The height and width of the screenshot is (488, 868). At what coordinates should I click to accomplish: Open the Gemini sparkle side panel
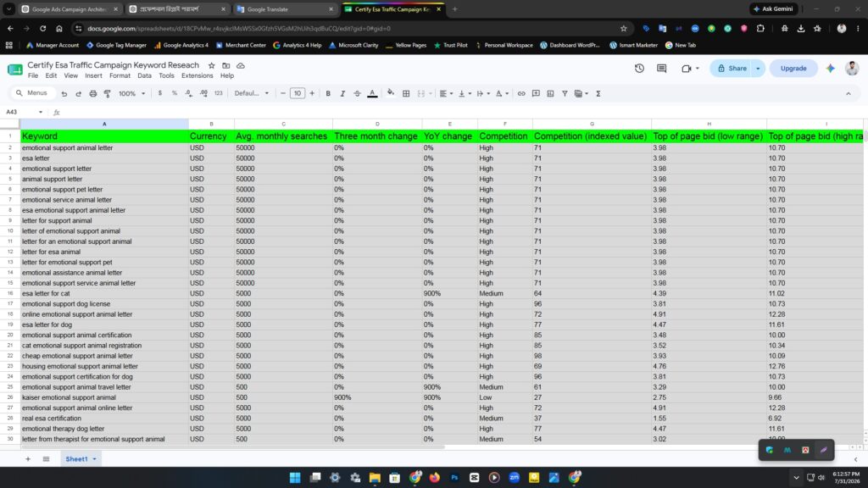[831, 69]
